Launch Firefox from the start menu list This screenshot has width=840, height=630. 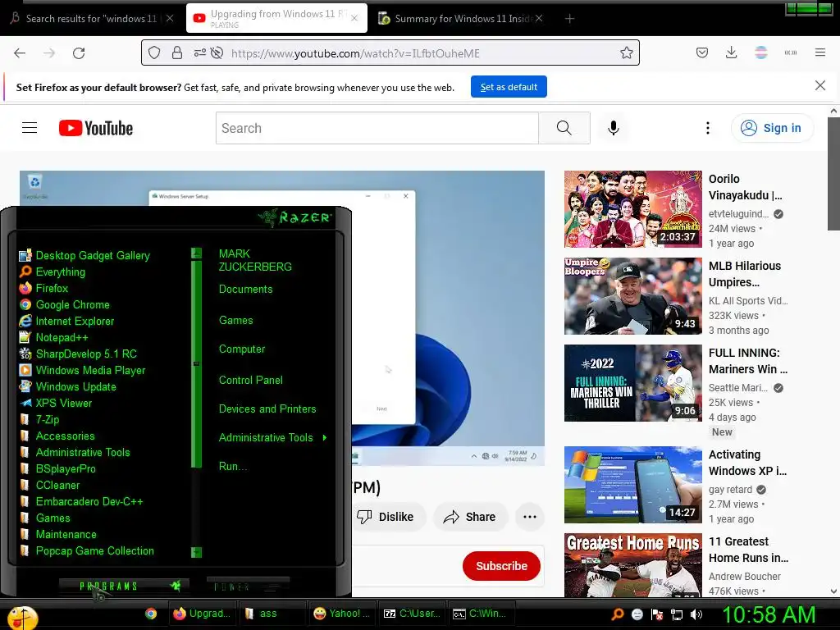pyautogui.click(x=52, y=288)
